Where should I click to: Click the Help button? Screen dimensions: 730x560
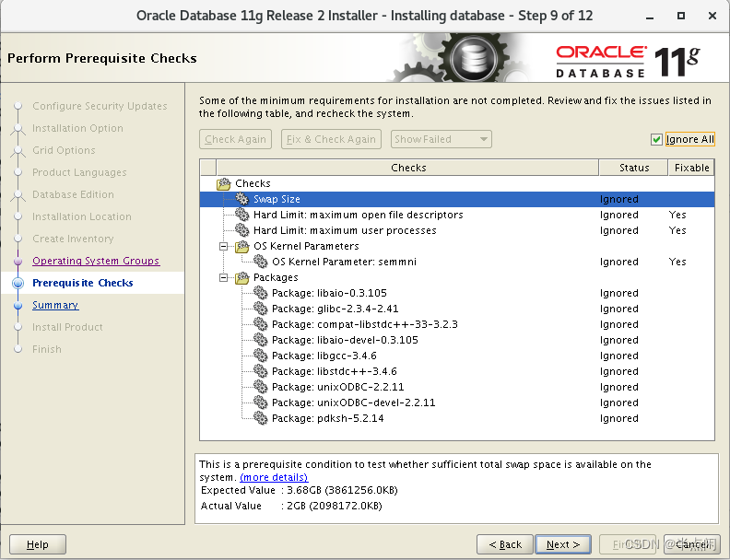[38, 544]
